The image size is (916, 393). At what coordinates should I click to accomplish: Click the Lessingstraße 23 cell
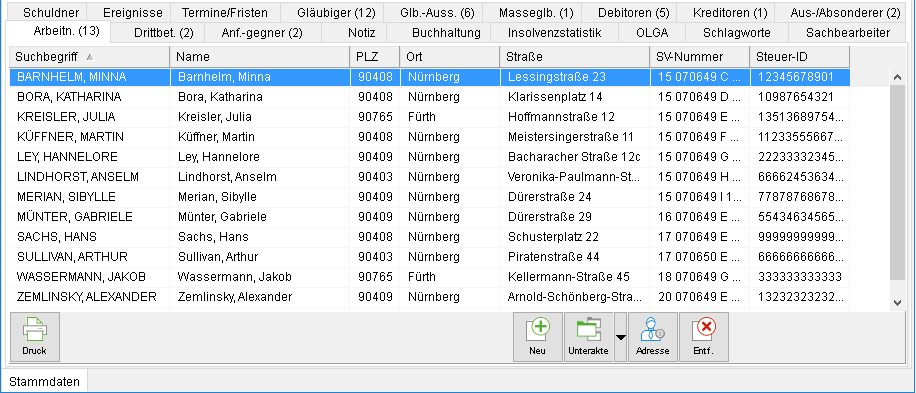click(575, 76)
